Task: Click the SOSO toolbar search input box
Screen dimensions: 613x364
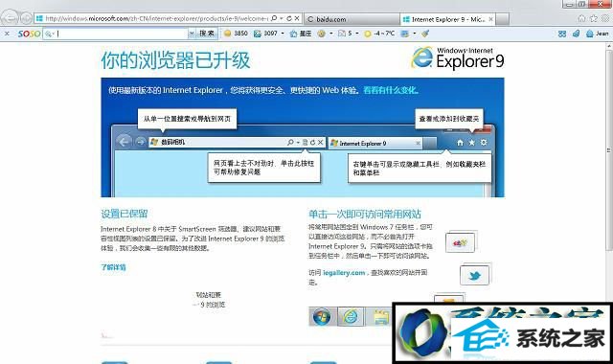Action: tap(115, 34)
